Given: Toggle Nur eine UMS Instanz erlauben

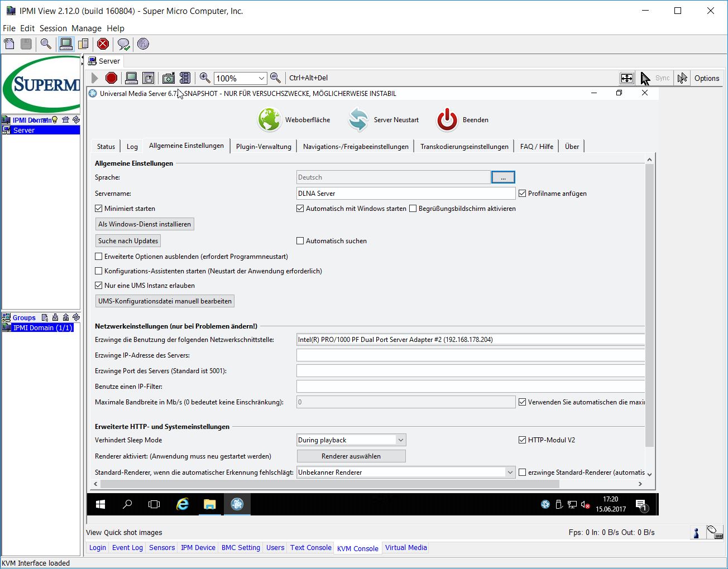Looking at the screenshot, I should click(x=99, y=286).
